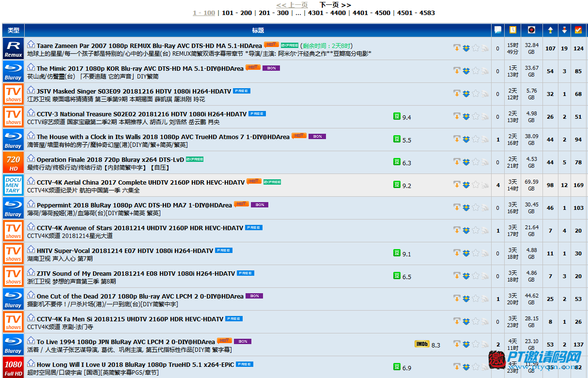
Task: Open Documentary category icon on Aerial China row
Action: (13, 185)
